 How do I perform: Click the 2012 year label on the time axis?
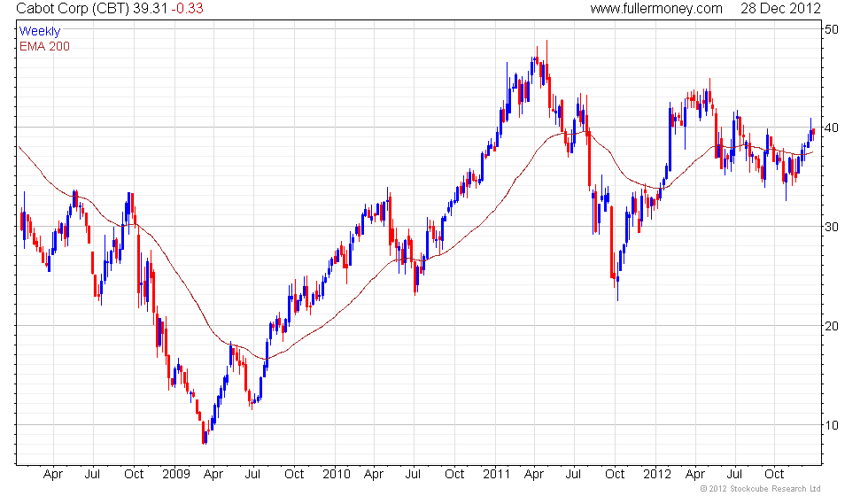[x=657, y=475]
